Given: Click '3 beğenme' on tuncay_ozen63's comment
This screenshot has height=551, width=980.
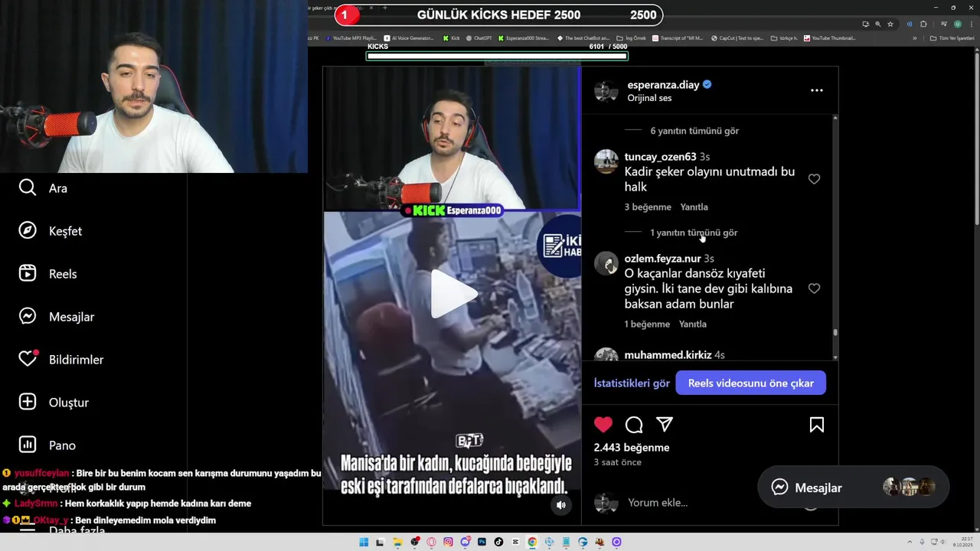Looking at the screenshot, I should click(648, 207).
